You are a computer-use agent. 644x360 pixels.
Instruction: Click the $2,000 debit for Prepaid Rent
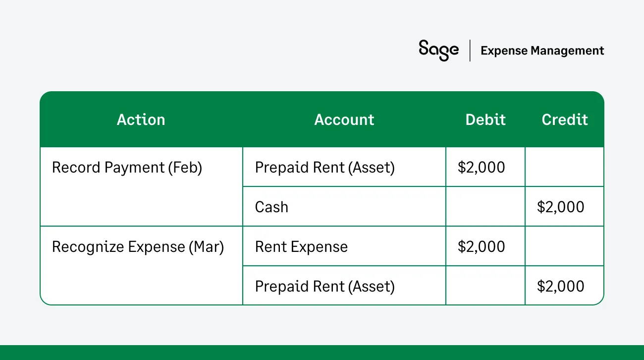tap(481, 168)
